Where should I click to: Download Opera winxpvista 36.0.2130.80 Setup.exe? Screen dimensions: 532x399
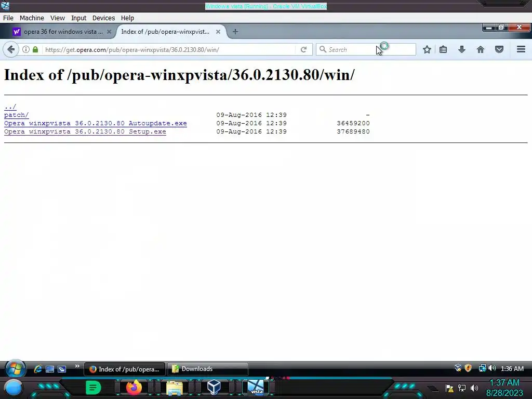pyautogui.click(x=85, y=131)
